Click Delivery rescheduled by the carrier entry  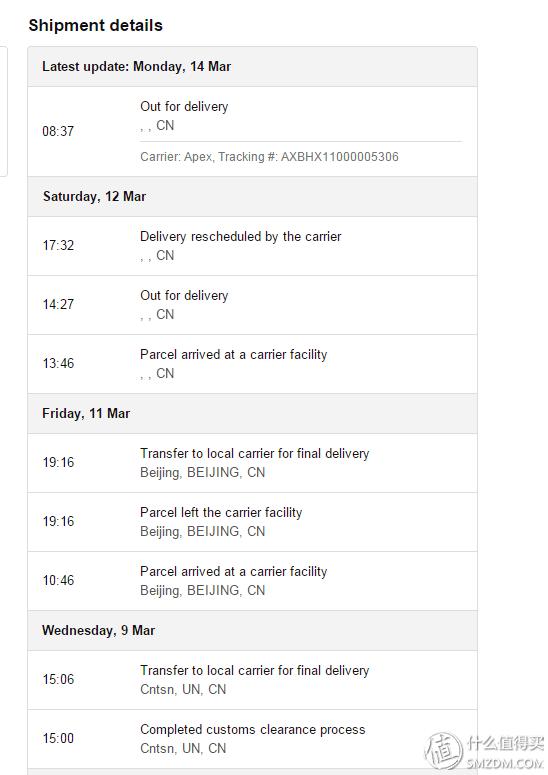click(253, 246)
